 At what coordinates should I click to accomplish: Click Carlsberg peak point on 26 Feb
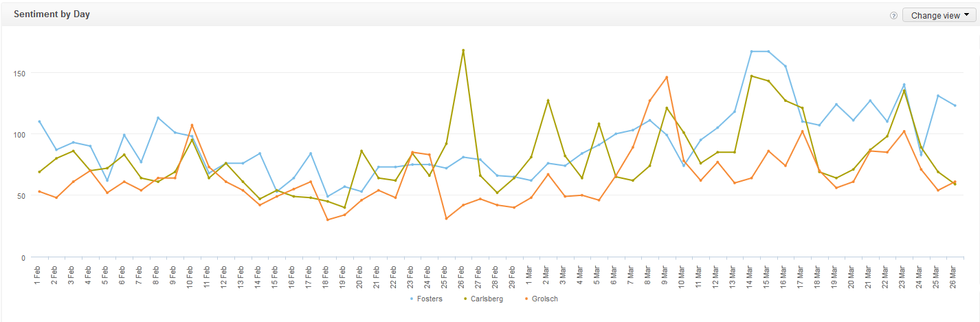tap(463, 50)
